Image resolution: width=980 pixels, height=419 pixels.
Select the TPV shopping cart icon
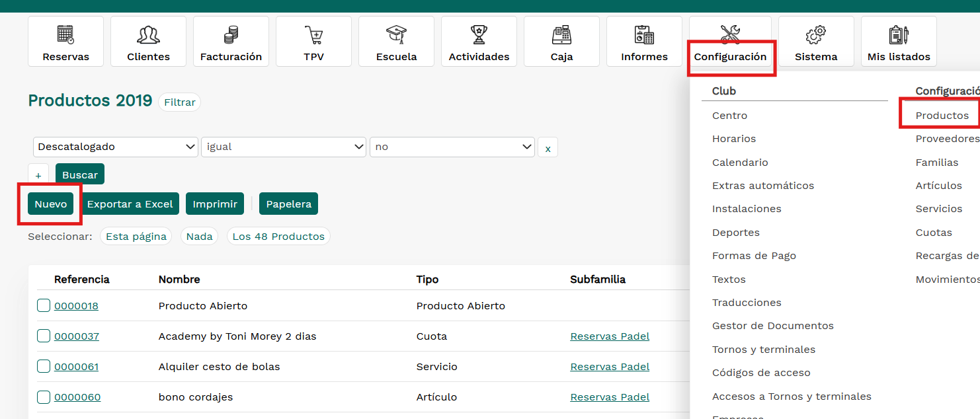pyautogui.click(x=313, y=34)
